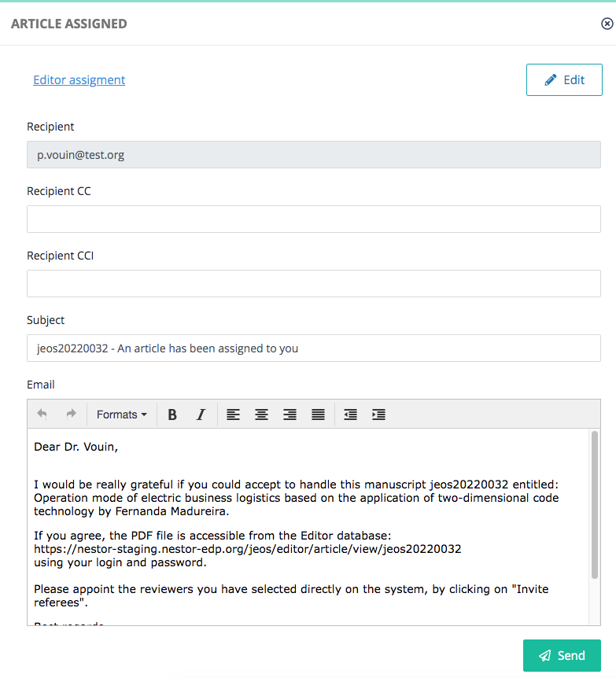Click inside the email body text area

click(308, 527)
